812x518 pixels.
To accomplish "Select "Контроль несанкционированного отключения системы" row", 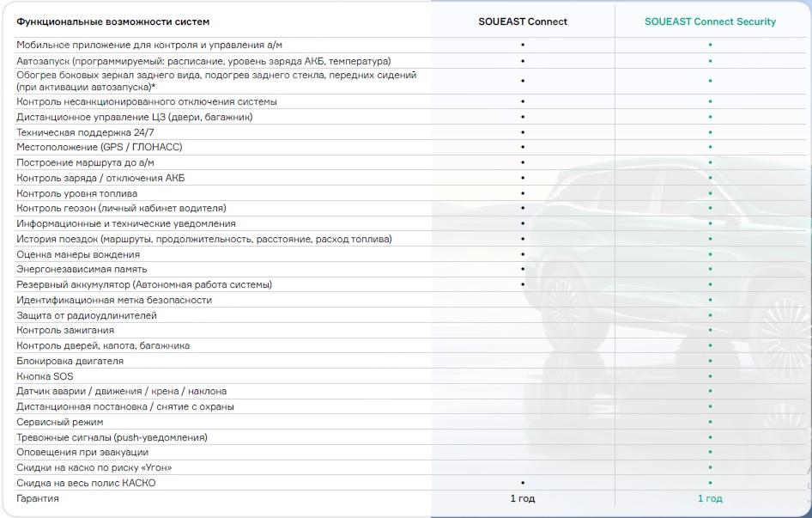I will coord(147,101).
